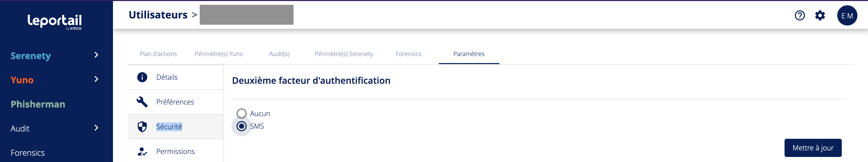Open the Périmètre(s) Yuno tab
Image resolution: width=868 pixels, height=162 pixels.
click(219, 54)
